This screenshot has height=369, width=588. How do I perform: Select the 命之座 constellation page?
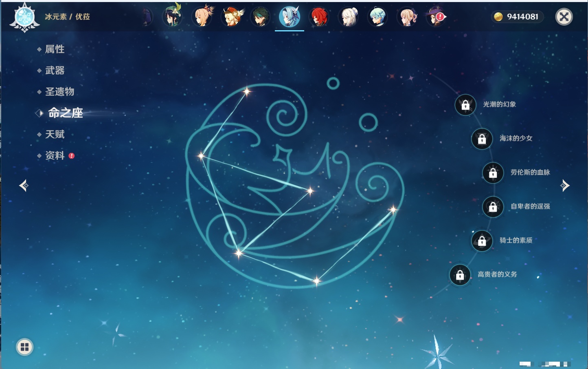click(x=65, y=113)
